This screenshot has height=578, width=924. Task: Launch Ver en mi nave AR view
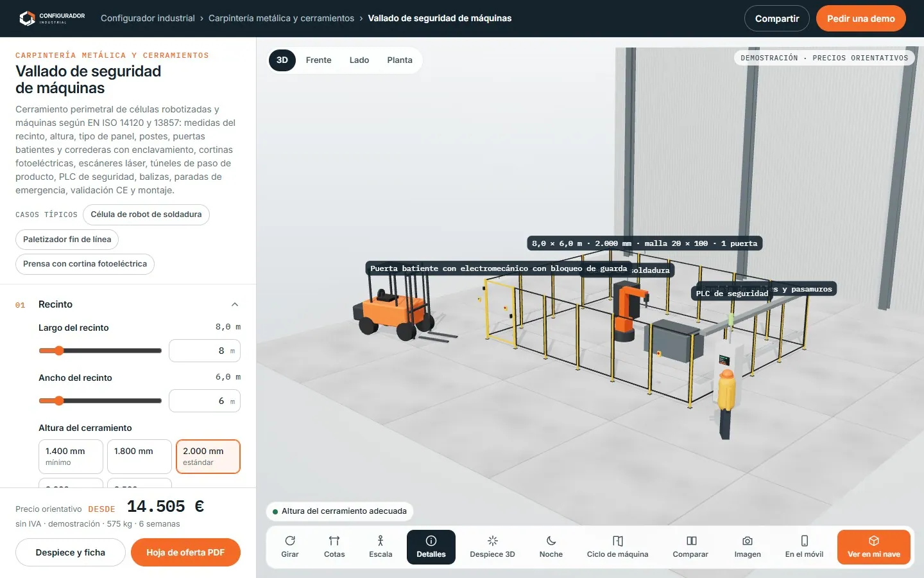point(874,547)
